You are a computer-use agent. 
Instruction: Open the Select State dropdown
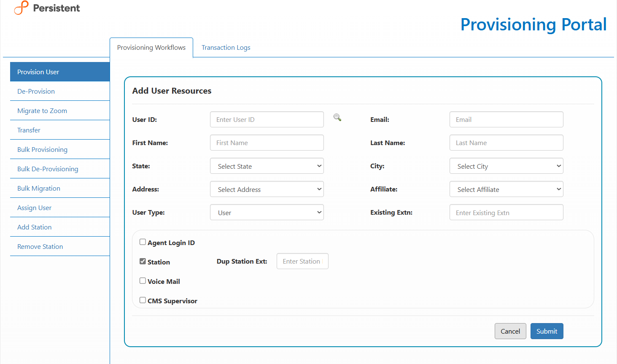[x=267, y=166]
